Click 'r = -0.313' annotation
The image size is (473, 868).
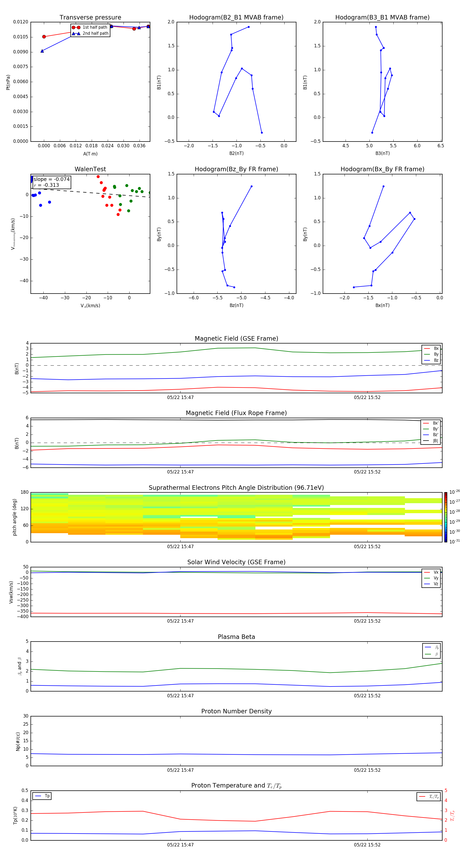[47, 185]
